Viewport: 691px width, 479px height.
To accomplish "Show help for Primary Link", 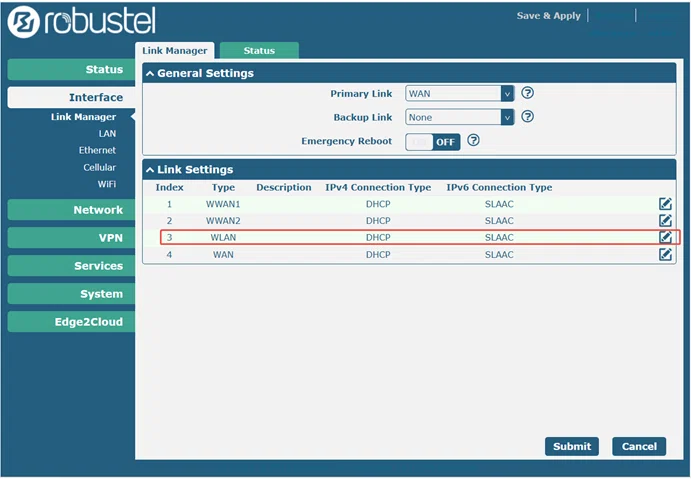I will pyautogui.click(x=528, y=93).
